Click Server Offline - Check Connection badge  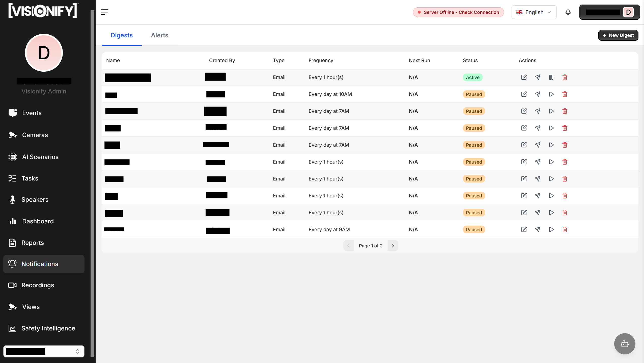458,12
